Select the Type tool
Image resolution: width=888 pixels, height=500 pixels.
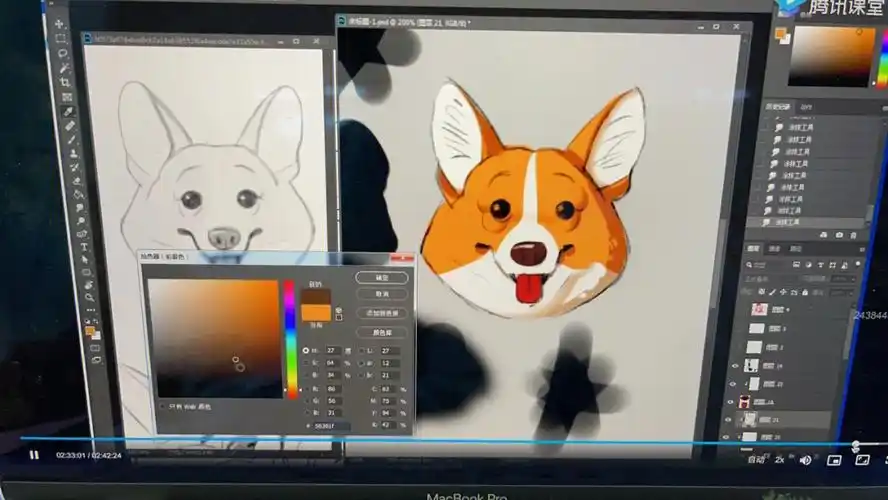coord(84,247)
